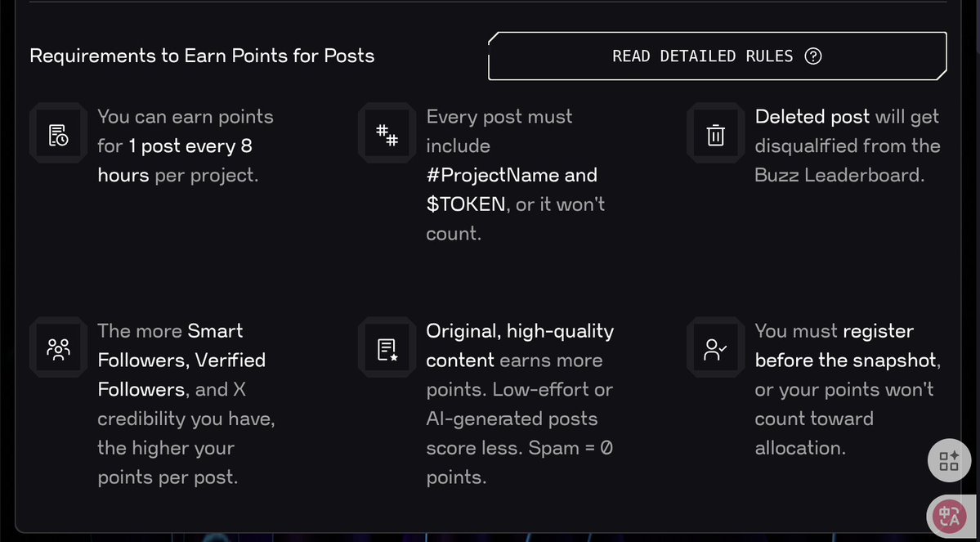Open READ DETAILED RULES

[717, 56]
